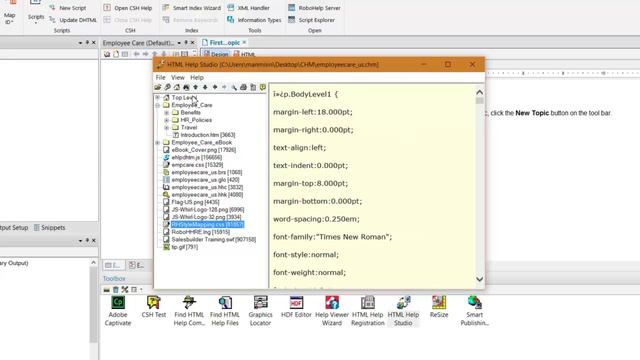Click New Script in the ribbon
Image resolution: width=640 pixels, height=360 pixels.
(68, 8)
